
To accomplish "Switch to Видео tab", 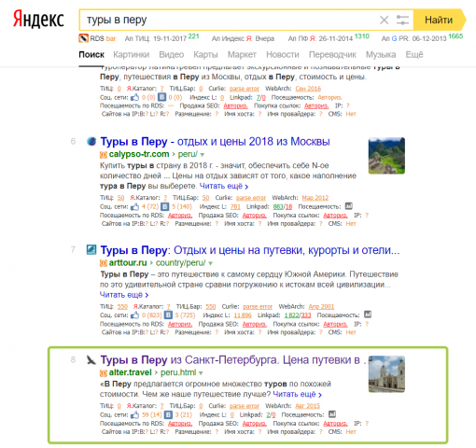I will click(172, 55).
